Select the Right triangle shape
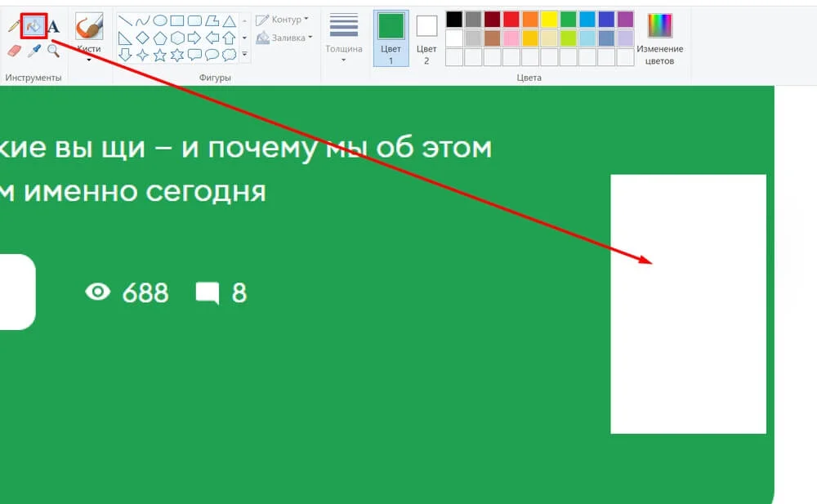Image resolution: width=817 pixels, height=504 pixels. (125, 38)
